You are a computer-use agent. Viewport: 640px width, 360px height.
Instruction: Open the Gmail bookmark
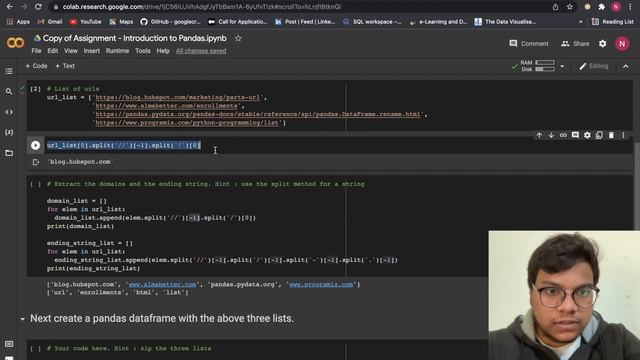tap(50, 22)
